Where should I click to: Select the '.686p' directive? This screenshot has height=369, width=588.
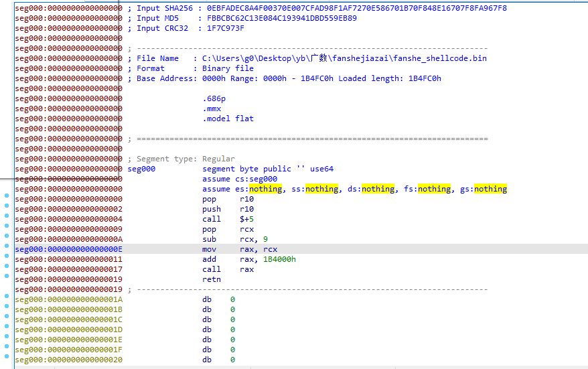tap(214, 98)
